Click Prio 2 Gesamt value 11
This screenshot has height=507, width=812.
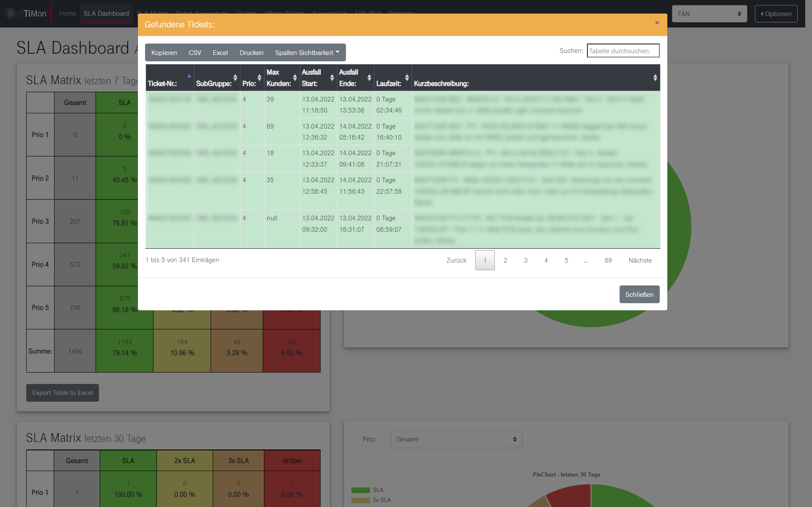(75, 178)
